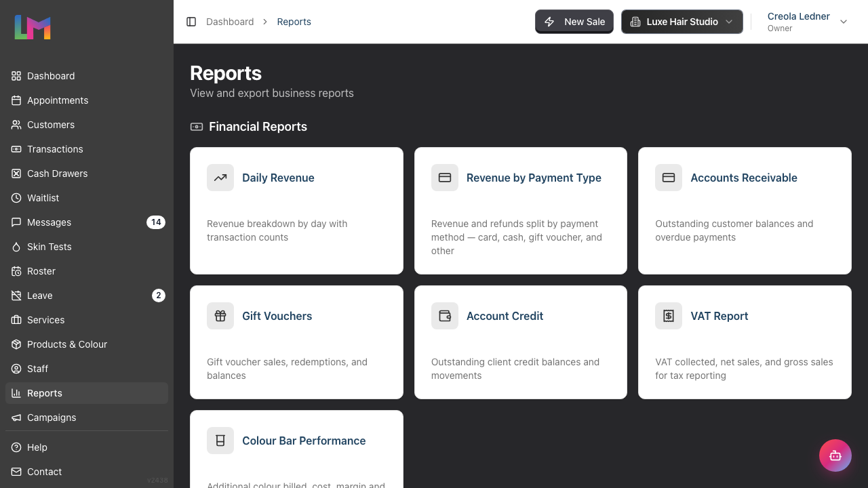Viewport: 868px width, 488px height.
Task: Click the Contact label
Action: tap(45, 472)
